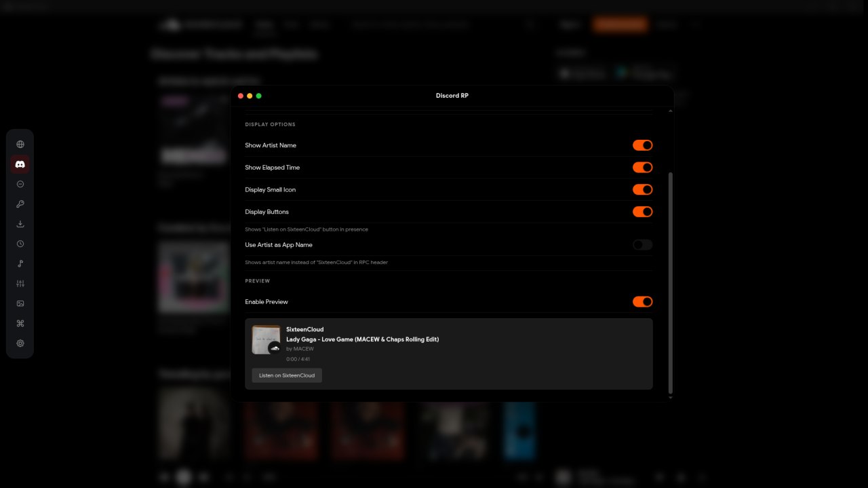Click the scroll up arrow of dialog
Viewport: 868px width, 488px height.
671,111
